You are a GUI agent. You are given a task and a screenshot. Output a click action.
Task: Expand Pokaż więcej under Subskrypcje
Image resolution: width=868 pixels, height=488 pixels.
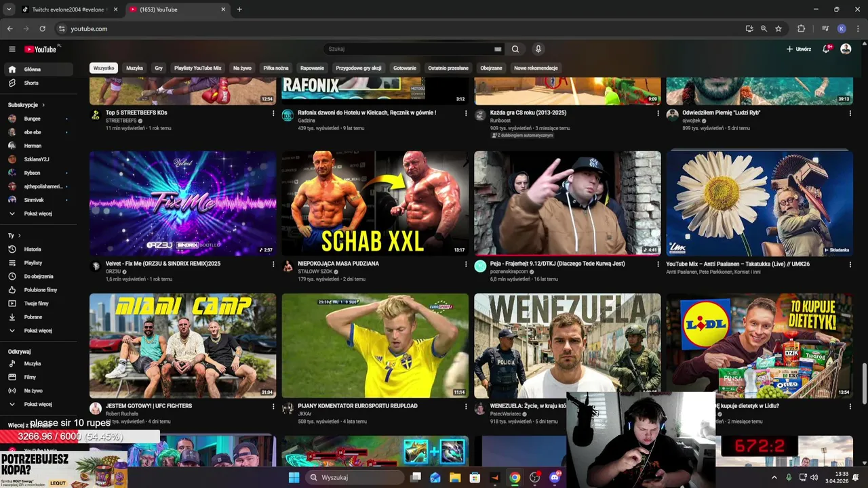[38, 213]
